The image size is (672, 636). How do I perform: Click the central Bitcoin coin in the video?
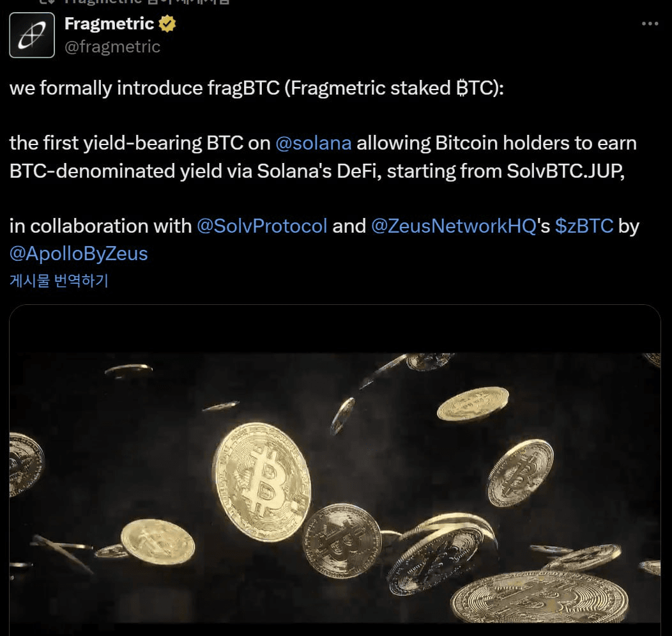[262, 483]
